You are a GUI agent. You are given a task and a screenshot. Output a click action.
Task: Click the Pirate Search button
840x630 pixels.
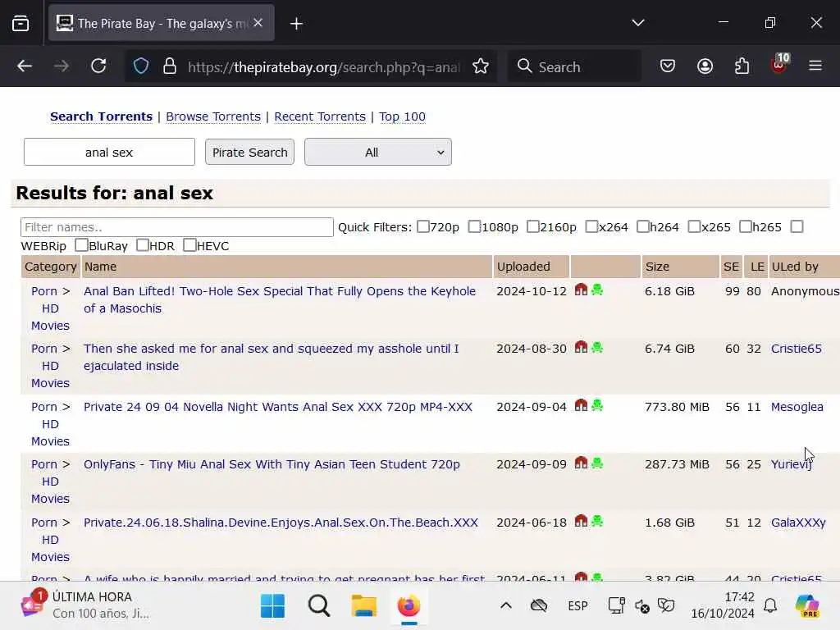249,152
